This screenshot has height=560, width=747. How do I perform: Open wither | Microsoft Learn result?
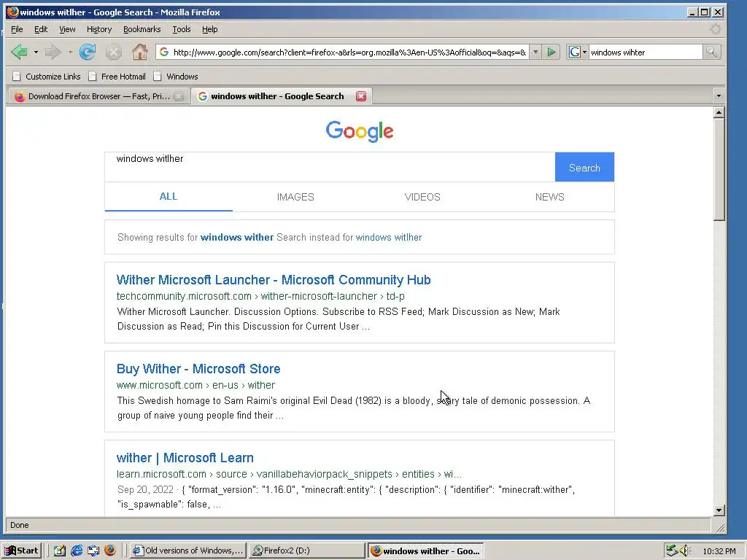coord(185,458)
